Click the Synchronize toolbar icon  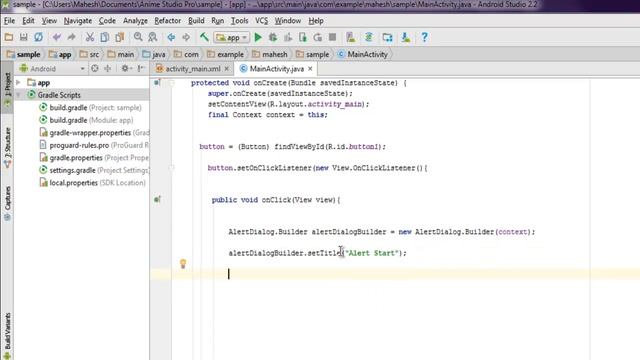38,38
